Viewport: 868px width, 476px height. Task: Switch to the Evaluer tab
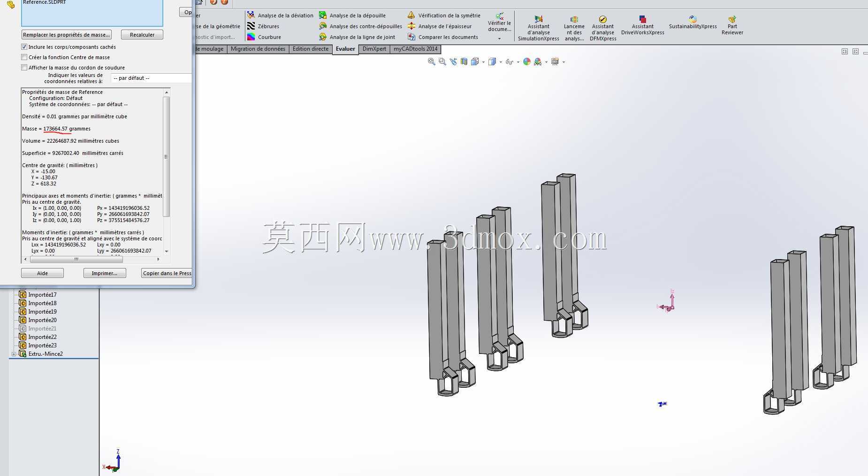345,49
